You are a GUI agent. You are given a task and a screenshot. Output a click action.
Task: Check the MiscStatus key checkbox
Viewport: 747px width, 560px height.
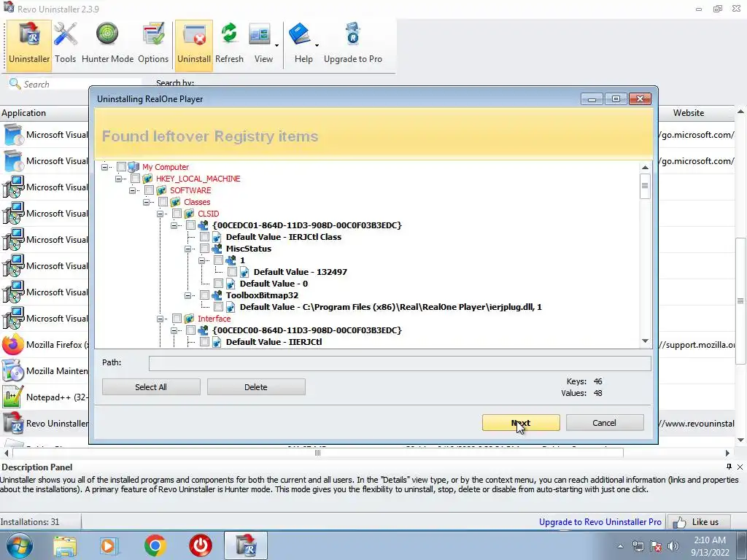click(x=204, y=249)
